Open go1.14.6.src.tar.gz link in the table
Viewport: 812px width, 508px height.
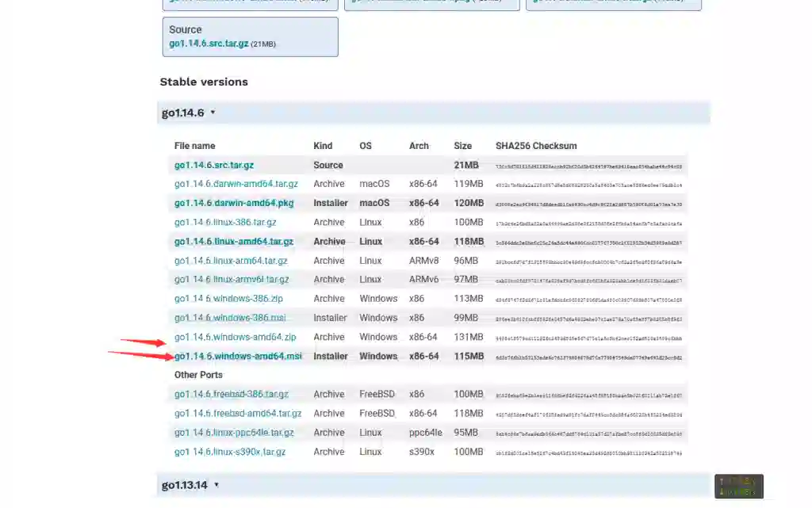[214, 165]
